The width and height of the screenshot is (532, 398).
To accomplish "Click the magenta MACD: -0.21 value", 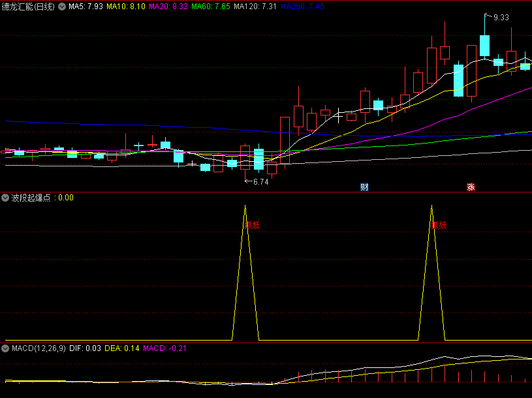I will click(x=165, y=348).
